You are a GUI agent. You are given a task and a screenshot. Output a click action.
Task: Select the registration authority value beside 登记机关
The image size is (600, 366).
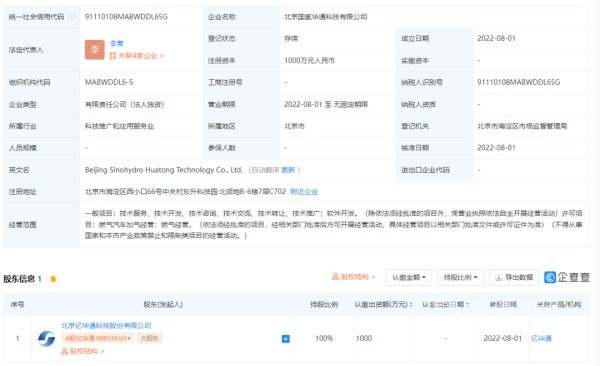click(x=522, y=126)
